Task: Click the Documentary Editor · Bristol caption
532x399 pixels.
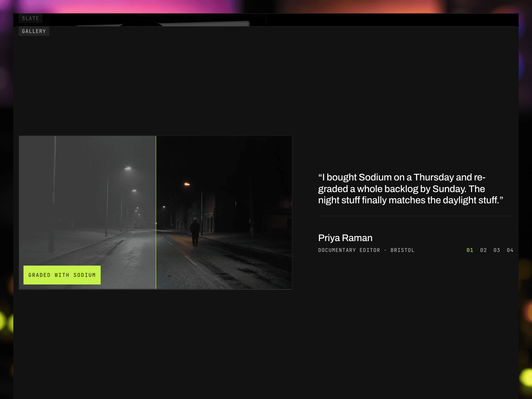Action: click(366, 250)
